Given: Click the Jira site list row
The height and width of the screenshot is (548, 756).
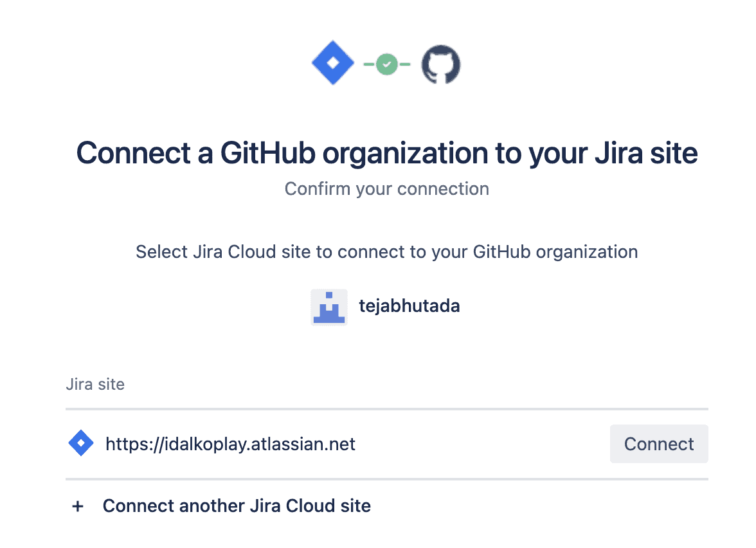Looking at the screenshot, I should (x=386, y=443).
